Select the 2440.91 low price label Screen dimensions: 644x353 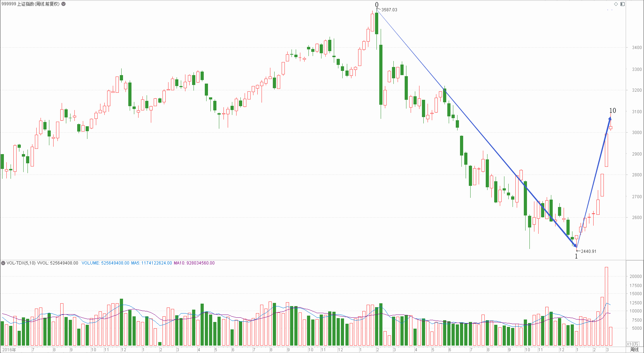pyautogui.click(x=589, y=251)
